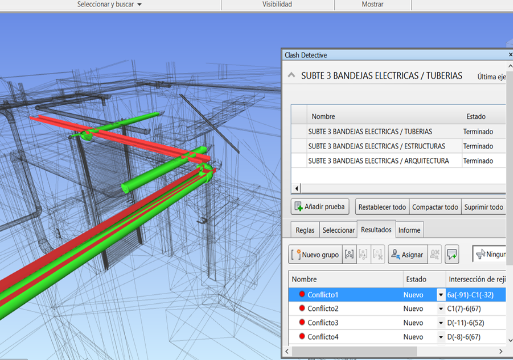Open the Informe tab
Viewport: 513px width, 360px height.
[409, 230]
